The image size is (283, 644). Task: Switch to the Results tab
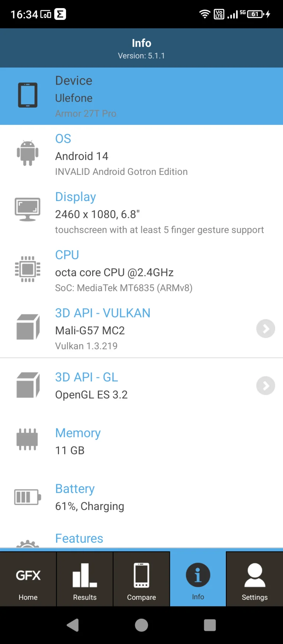click(84, 579)
